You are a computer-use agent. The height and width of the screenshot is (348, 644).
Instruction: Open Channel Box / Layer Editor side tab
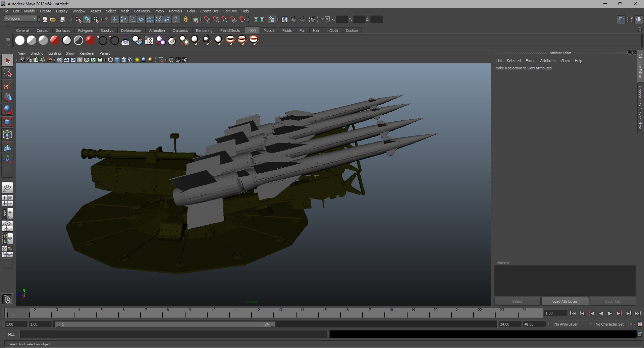pyautogui.click(x=640, y=108)
